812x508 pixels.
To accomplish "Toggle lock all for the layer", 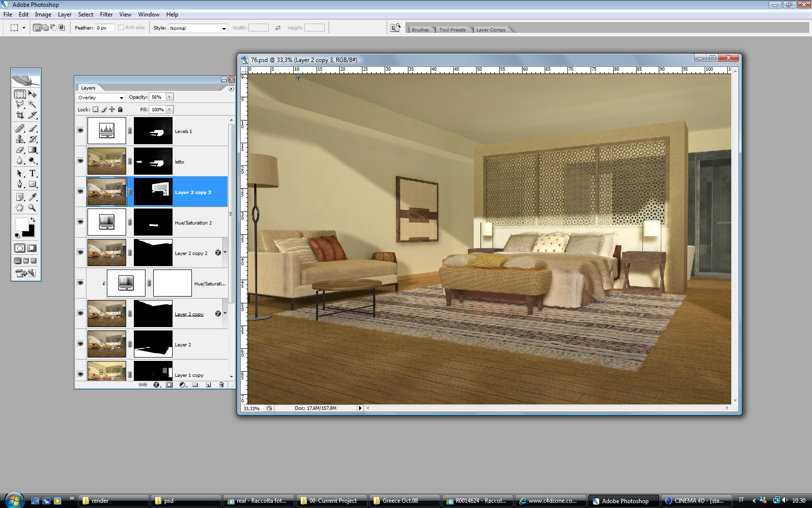I will pyautogui.click(x=120, y=109).
